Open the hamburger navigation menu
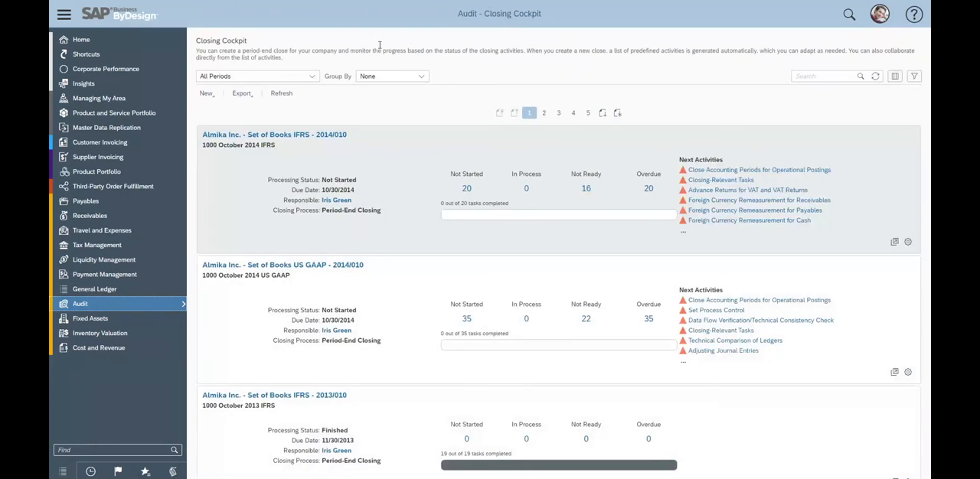Screen dimensions: 980x479 64,14
